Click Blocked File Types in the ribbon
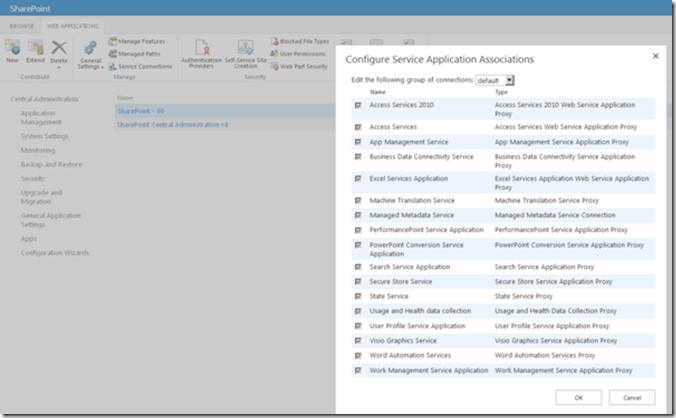 pos(300,41)
